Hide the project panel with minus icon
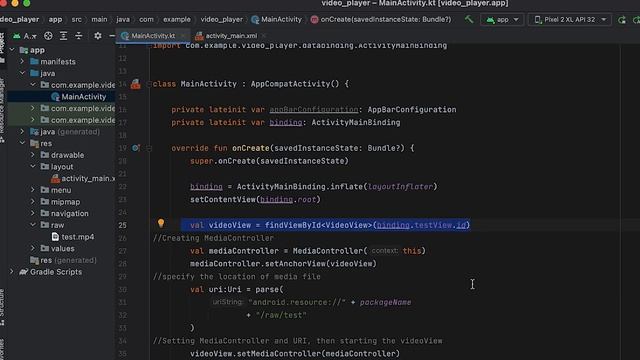 (112, 36)
